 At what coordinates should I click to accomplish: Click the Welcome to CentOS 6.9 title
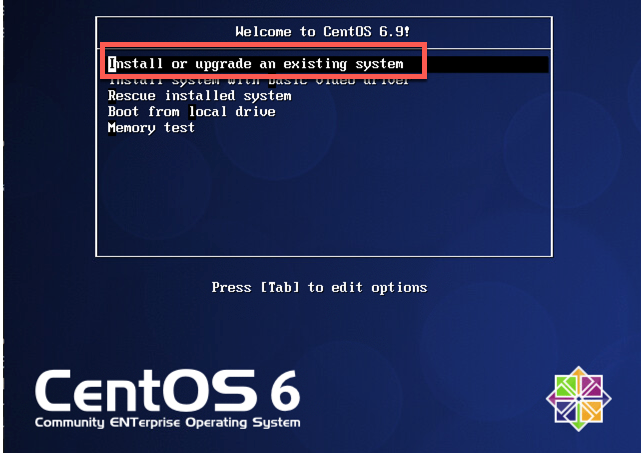click(x=323, y=32)
